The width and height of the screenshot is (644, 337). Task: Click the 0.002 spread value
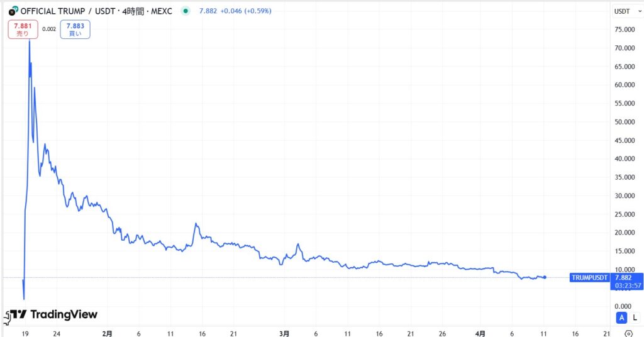tap(49, 29)
